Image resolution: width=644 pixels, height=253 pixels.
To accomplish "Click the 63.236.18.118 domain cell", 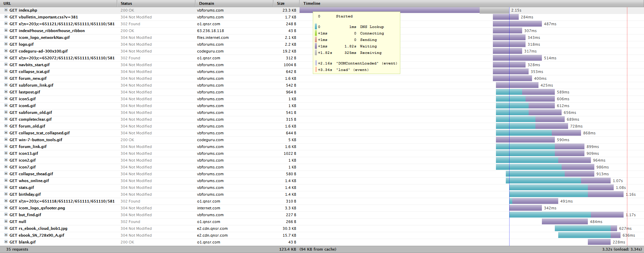I will (x=210, y=31).
